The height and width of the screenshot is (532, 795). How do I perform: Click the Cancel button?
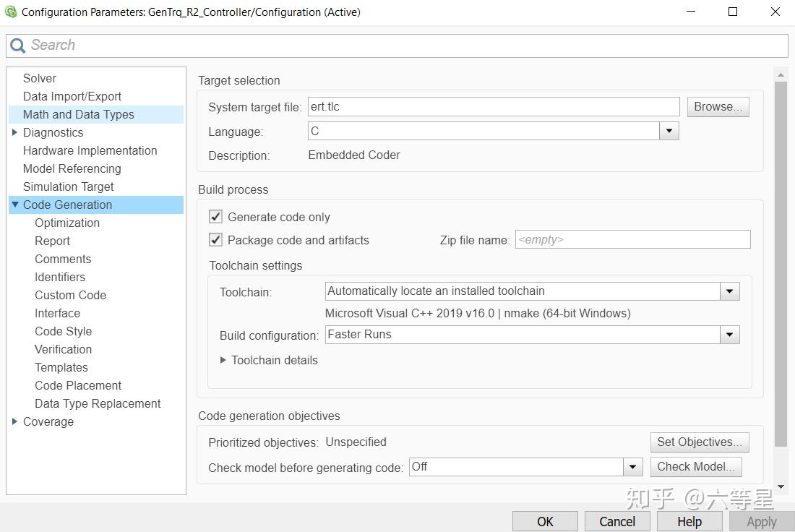tap(617, 521)
